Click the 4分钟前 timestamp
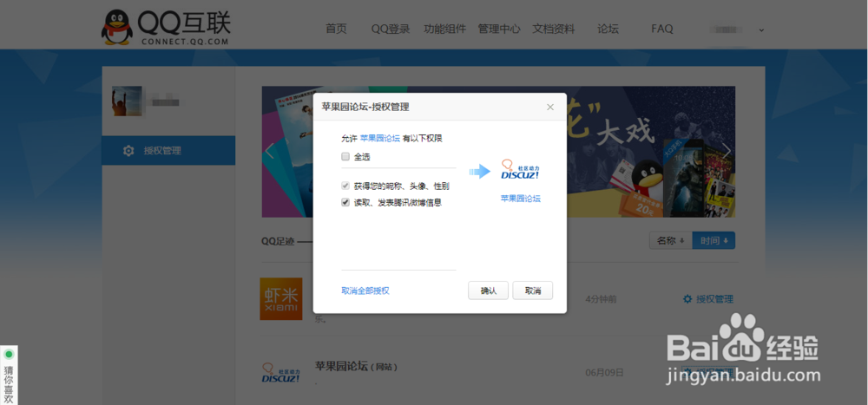The height and width of the screenshot is (405, 868). coord(601,299)
